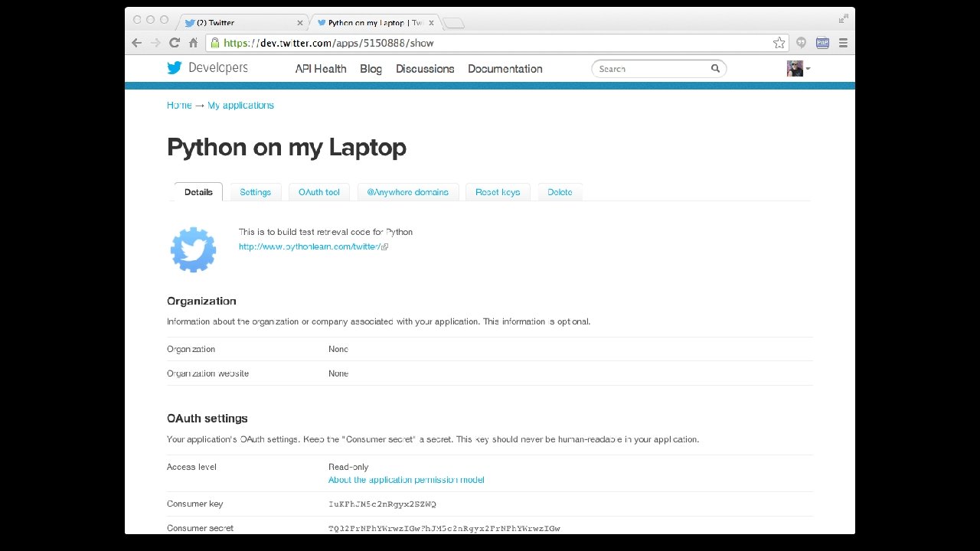Open the pythonlearn.com/twitter link

[x=309, y=246]
